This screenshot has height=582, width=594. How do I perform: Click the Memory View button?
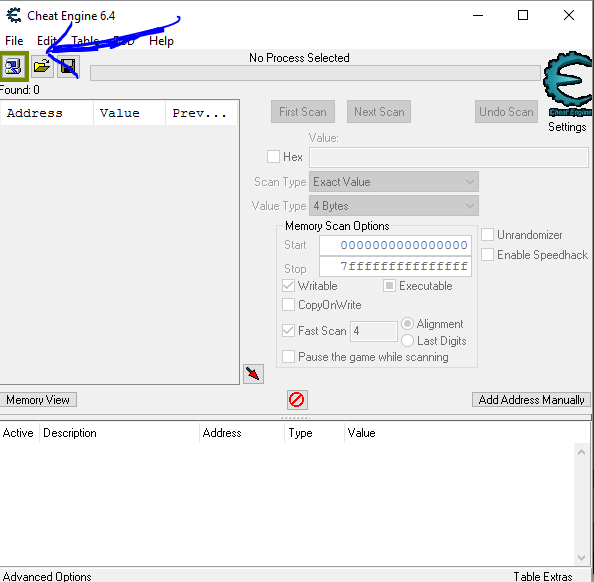pyautogui.click(x=38, y=400)
